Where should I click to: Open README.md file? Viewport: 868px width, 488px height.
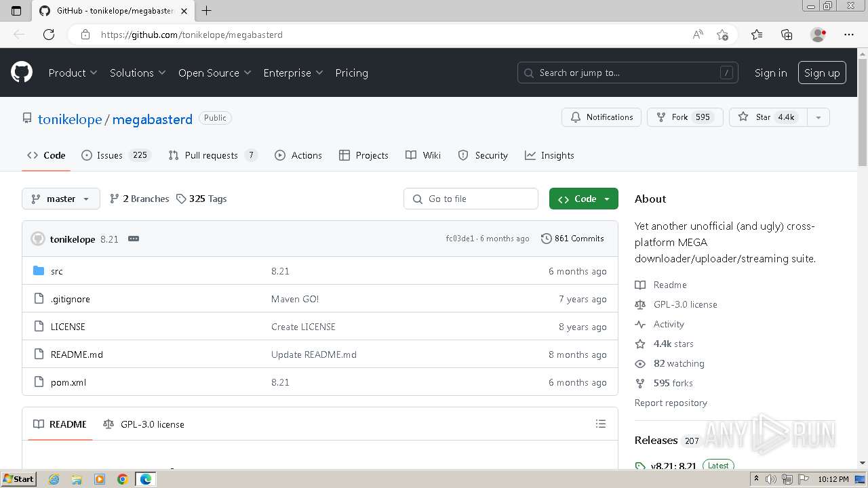click(x=77, y=354)
